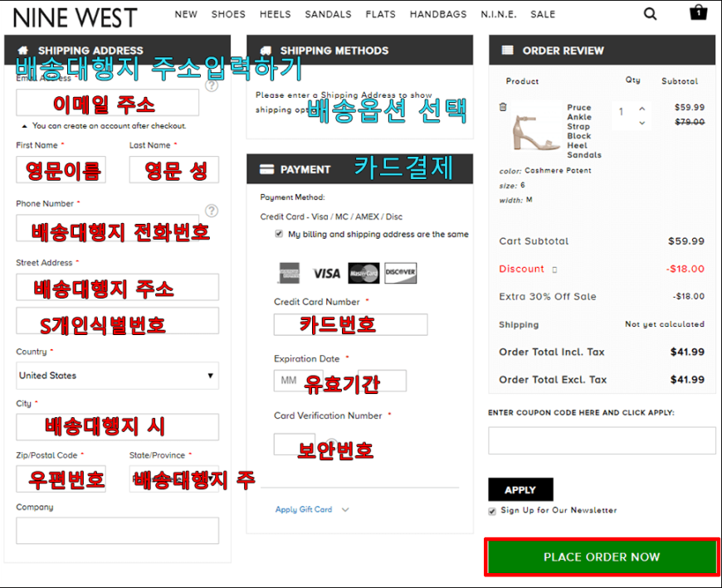Focus the coupon code field
The width and height of the screenshot is (722, 588).
[602, 440]
